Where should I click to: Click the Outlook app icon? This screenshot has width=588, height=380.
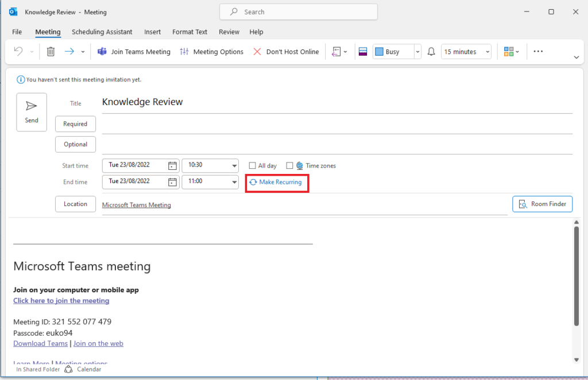pyautogui.click(x=13, y=12)
